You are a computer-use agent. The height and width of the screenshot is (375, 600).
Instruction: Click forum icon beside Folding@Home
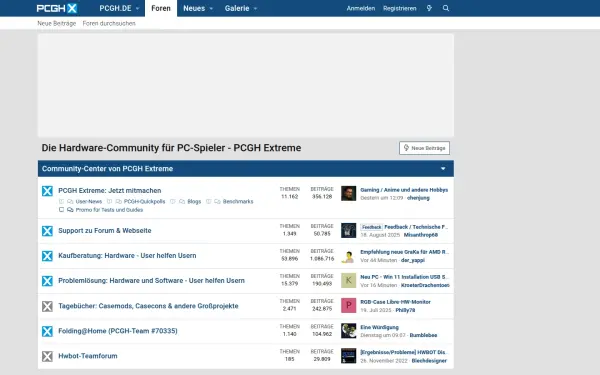click(47, 331)
